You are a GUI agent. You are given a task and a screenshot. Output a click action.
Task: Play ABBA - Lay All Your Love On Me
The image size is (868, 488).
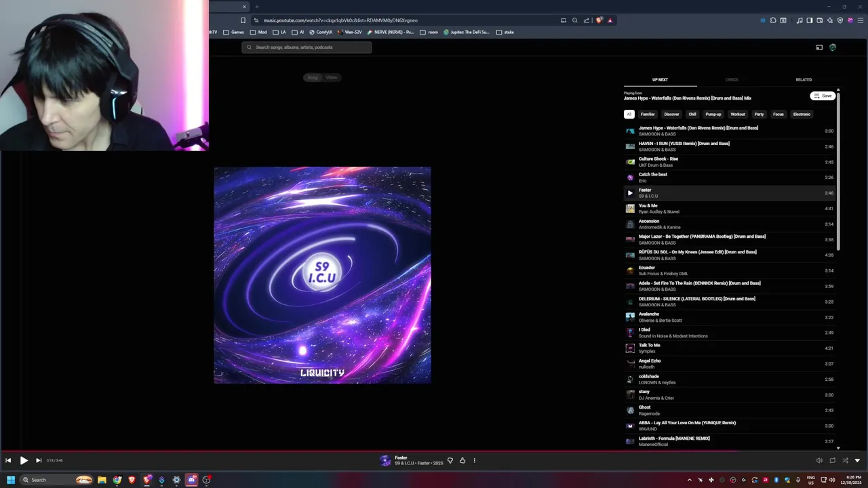tap(730, 426)
